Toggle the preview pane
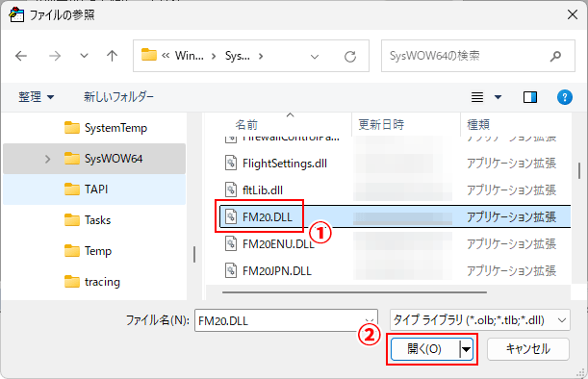Image resolution: width=588 pixels, height=379 pixels. pyautogui.click(x=530, y=97)
